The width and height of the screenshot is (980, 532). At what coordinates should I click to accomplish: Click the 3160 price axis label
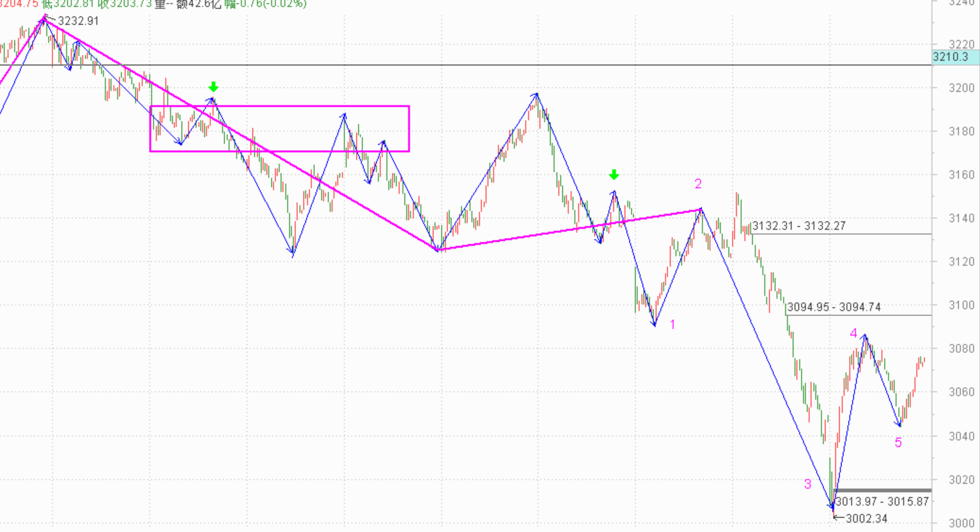point(961,175)
